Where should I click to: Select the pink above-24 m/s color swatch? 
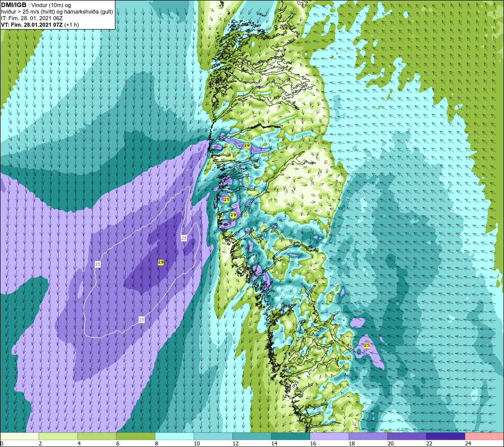484,436
